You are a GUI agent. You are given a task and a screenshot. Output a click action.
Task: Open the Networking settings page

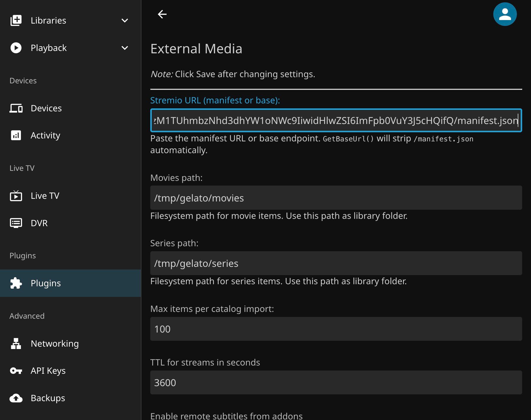[55, 343]
